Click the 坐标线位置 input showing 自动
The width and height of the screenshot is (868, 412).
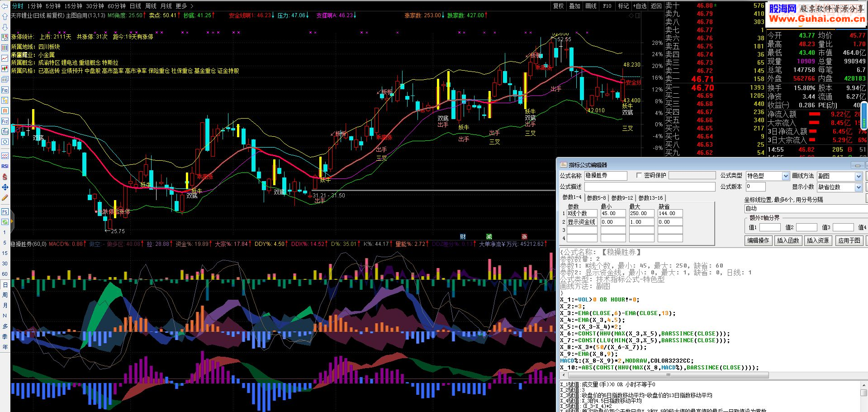[x=805, y=209]
